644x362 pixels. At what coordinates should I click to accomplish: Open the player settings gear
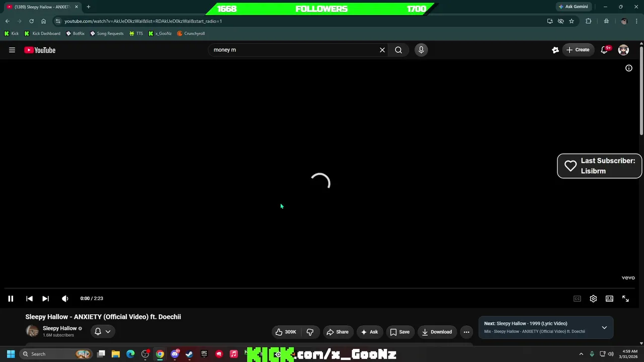coord(593,299)
